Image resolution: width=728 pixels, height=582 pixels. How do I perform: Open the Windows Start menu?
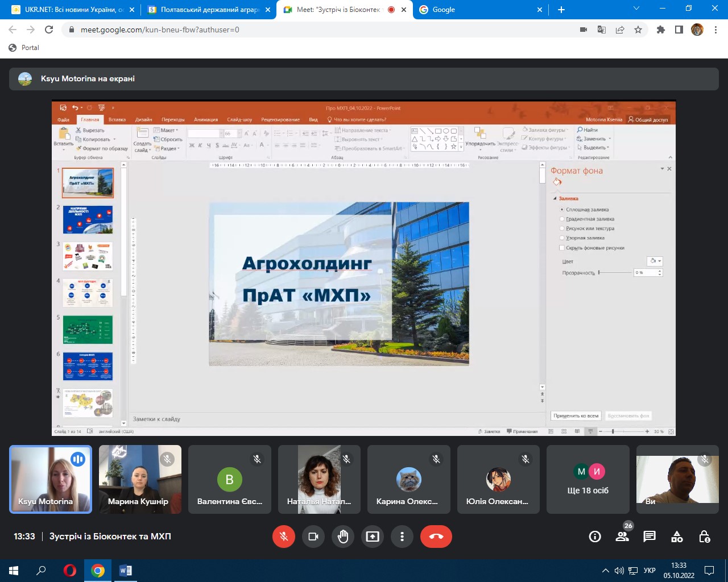(14, 571)
